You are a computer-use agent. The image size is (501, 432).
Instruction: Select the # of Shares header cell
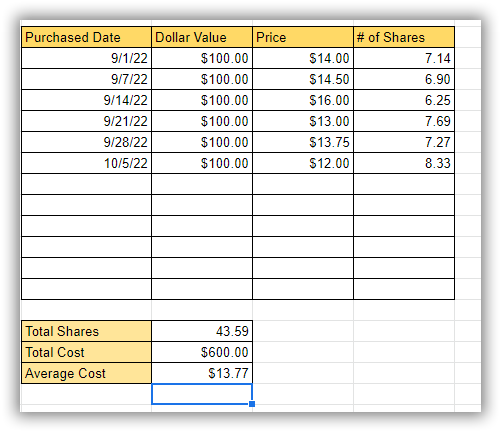click(x=404, y=37)
